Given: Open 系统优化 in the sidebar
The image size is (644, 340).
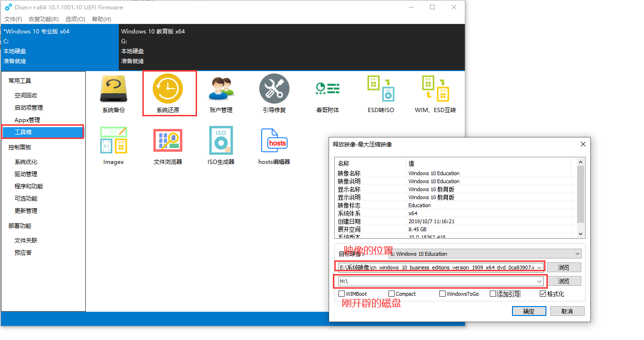Looking at the screenshot, I should point(26,162).
